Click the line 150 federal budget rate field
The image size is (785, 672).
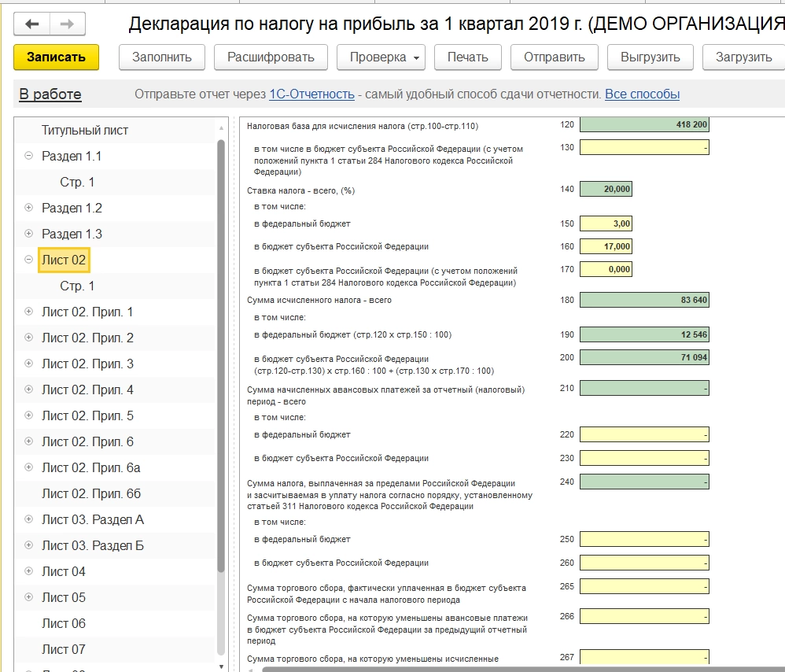pyautogui.click(x=606, y=223)
